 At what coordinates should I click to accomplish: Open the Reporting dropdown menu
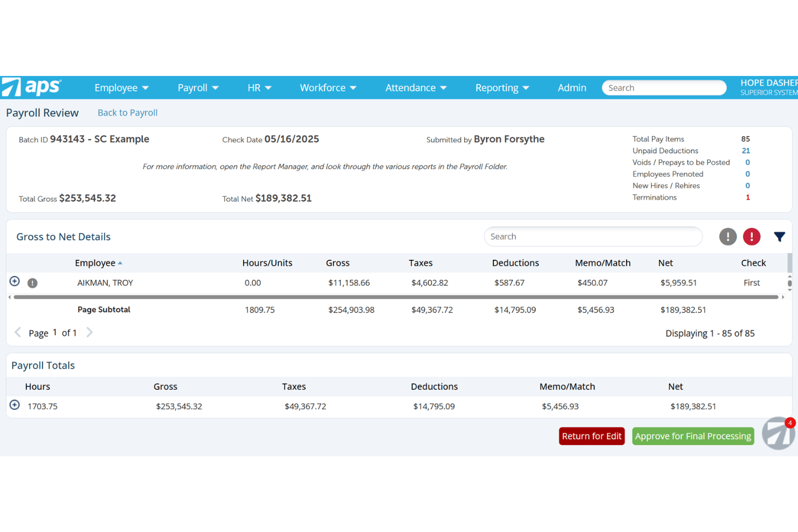pyautogui.click(x=502, y=88)
